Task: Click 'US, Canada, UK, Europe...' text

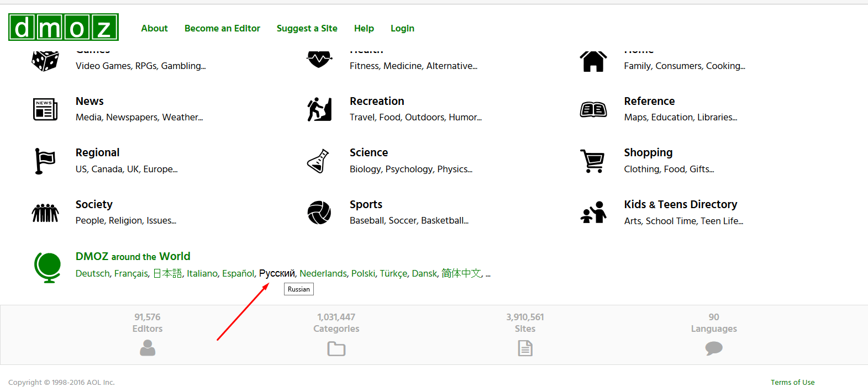Action: coord(127,169)
